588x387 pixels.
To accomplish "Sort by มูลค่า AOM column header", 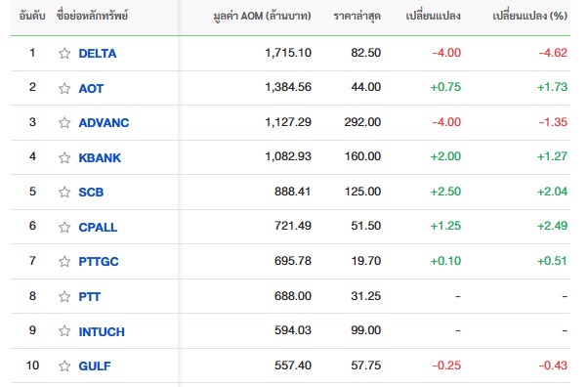I will (262, 17).
